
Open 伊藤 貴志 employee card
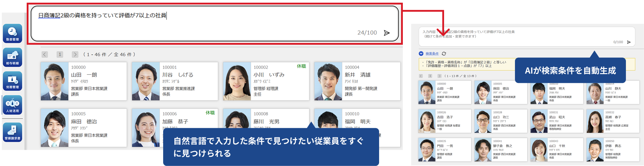(x=613, y=150)
